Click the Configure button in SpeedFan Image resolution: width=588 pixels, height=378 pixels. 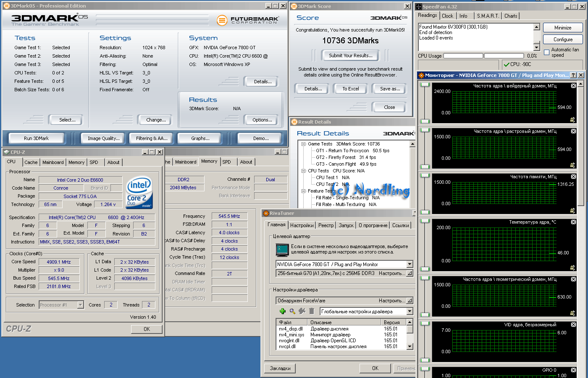point(563,40)
